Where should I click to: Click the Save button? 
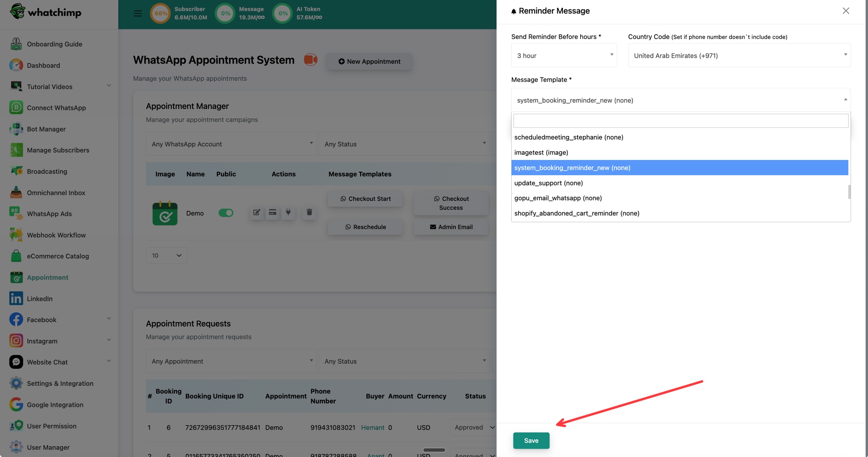531,441
